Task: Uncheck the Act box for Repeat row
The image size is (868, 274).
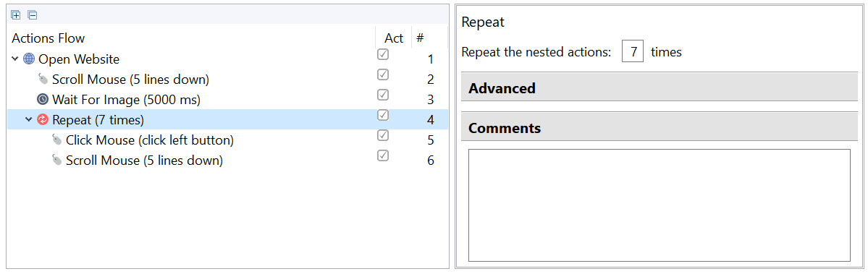Action: [382, 115]
